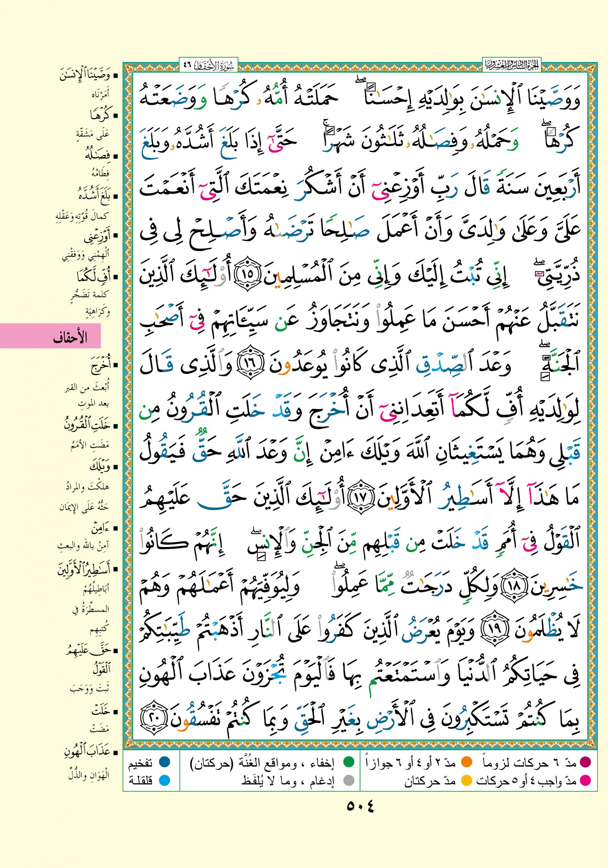Image resolution: width=608 pixels, height=868 pixels.
Task: Click the light blue قلقلة color dot
Action: pyautogui.click(x=164, y=780)
